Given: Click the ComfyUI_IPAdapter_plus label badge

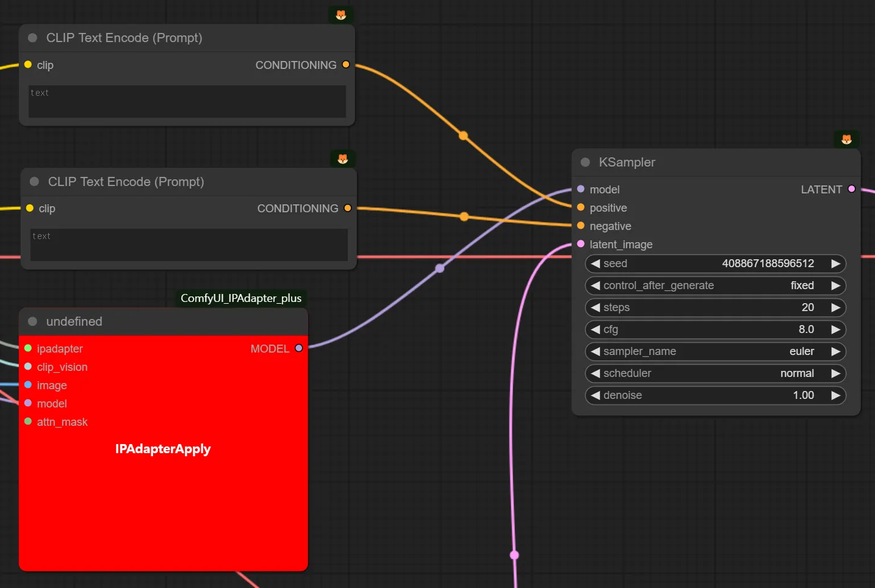Looking at the screenshot, I should coord(241,298).
